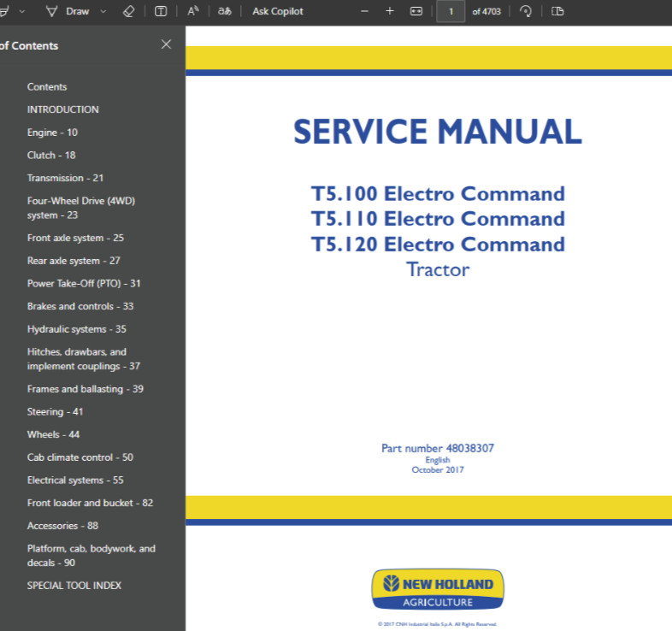Select Platform, cab, bodywork, and decals - 90
The image size is (672, 631).
tap(91, 556)
